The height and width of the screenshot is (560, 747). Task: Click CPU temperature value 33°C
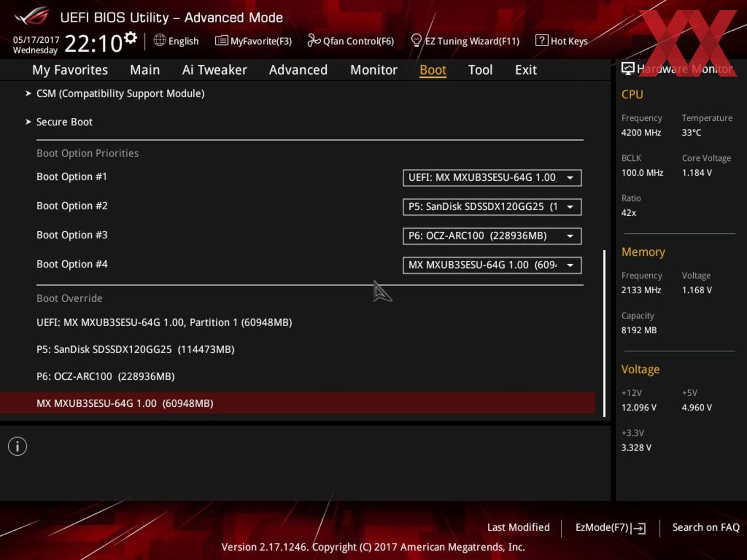click(x=692, y=132)
